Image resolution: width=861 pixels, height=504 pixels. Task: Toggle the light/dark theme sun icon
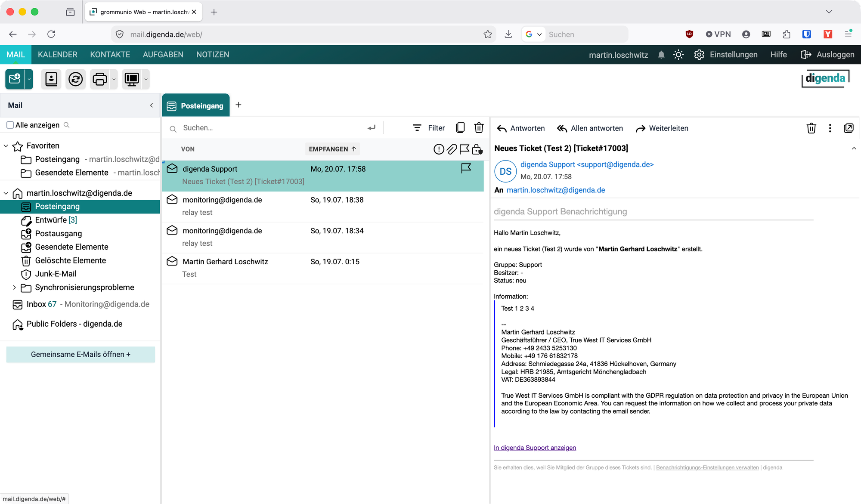coord(678,55)
